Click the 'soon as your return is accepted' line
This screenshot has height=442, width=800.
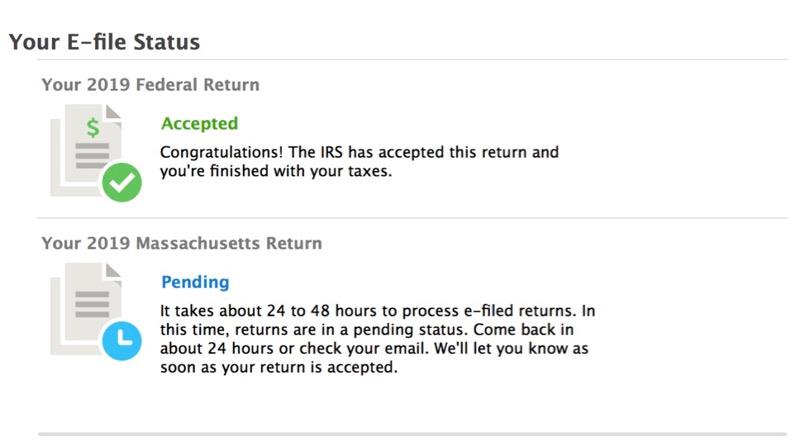(x=279, y=367)
